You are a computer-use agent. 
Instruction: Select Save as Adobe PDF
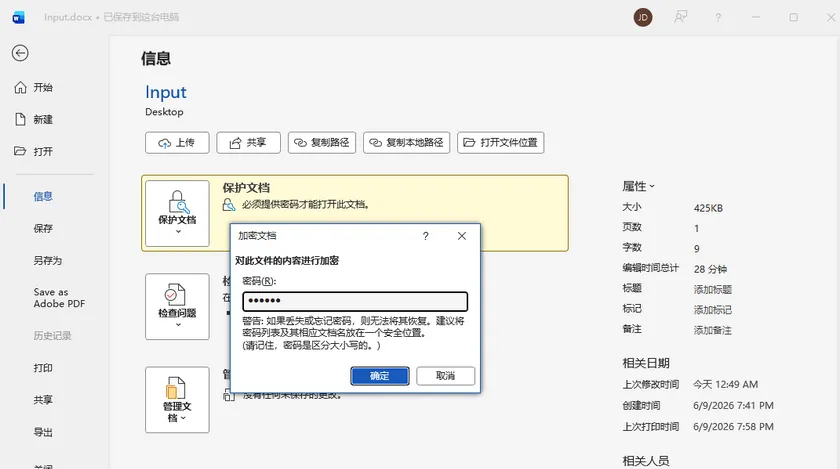[x=59, y=298]
